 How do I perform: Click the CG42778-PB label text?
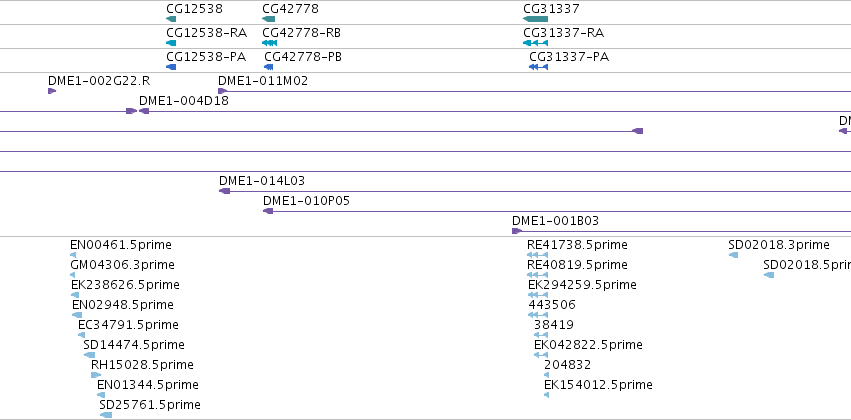click(303, 56)
